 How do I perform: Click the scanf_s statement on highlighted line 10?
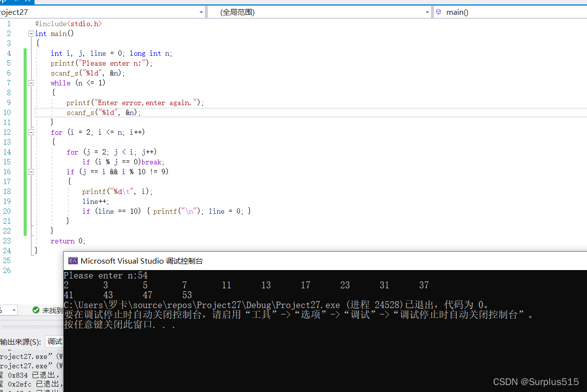point(103,113)
